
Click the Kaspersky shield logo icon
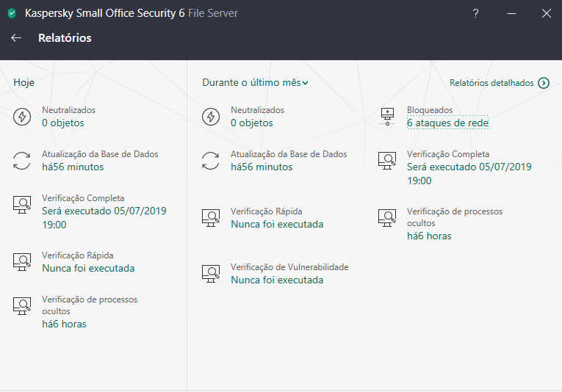click(x=12, y=13)
